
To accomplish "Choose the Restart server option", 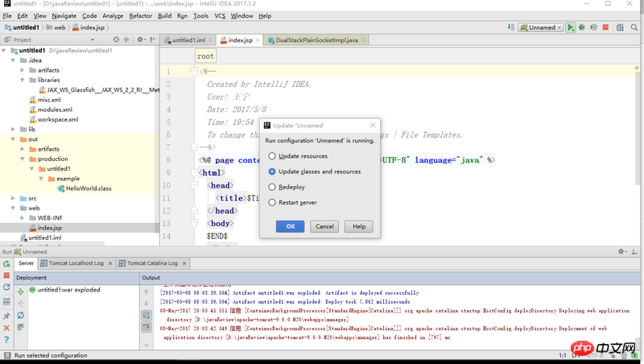I will coord(292,203).
